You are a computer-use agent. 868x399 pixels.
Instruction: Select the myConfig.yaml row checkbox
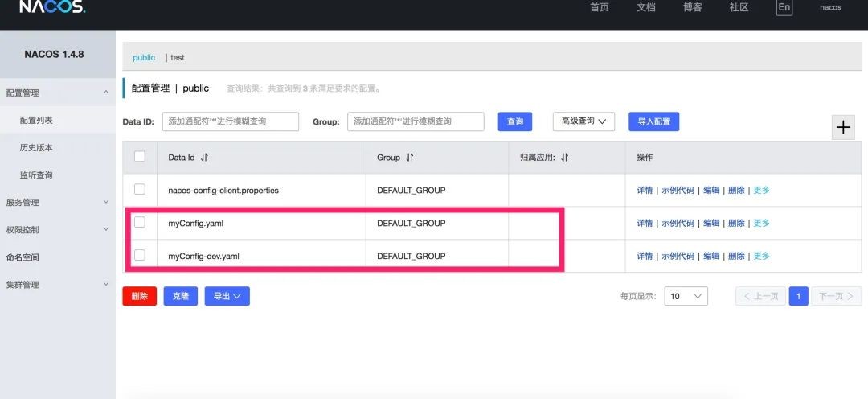140,222
